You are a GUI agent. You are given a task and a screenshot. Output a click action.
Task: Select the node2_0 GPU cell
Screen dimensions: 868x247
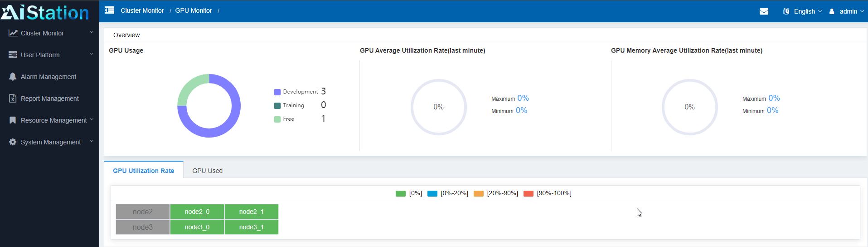point(197,212)
